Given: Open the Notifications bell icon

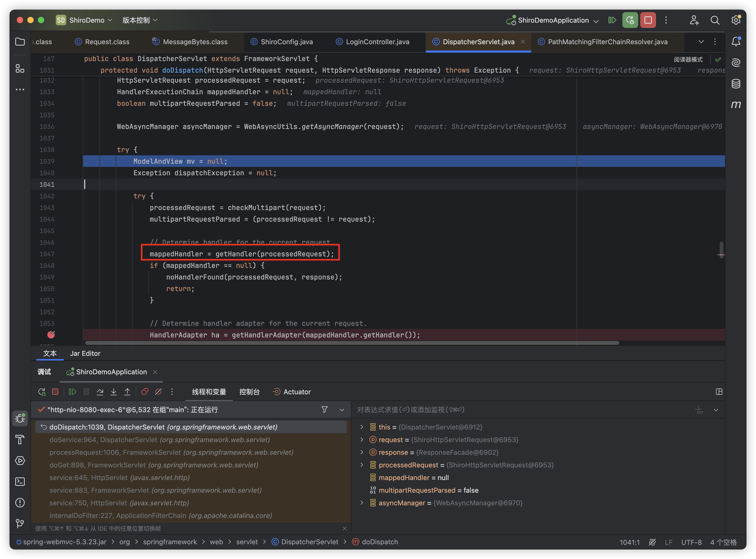Looking at the screenshot, I should (x=736, y=42).
